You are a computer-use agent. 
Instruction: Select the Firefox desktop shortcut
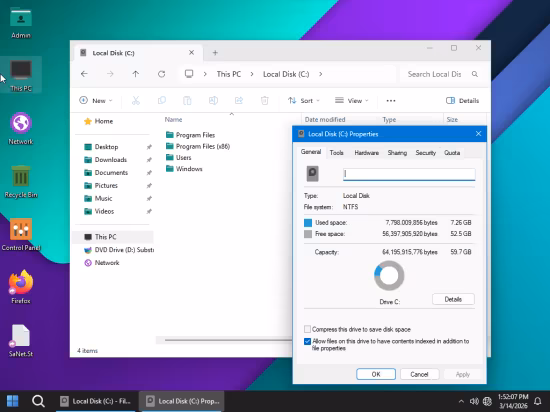(x=21, y=288)
